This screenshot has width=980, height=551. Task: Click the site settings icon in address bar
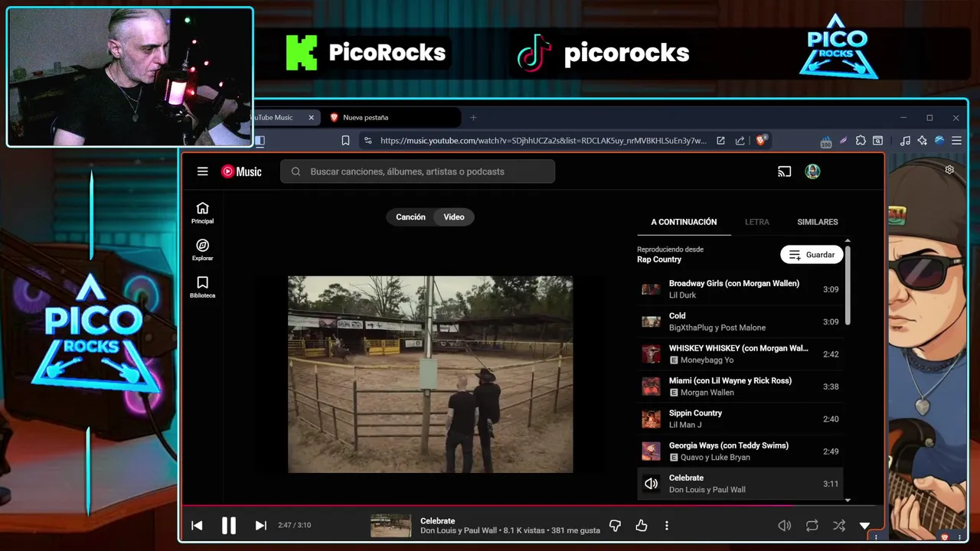[367, 141]
